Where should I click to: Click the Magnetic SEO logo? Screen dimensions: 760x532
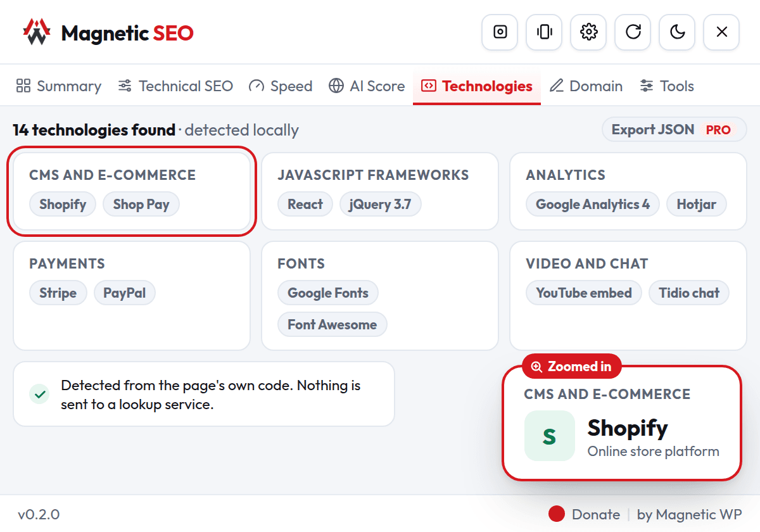108,32
